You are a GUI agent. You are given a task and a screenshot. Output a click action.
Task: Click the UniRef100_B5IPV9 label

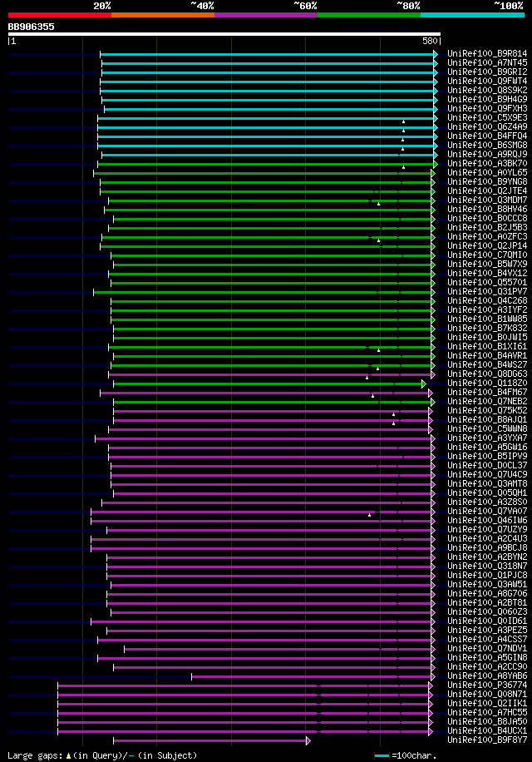[x=487, y=457]
